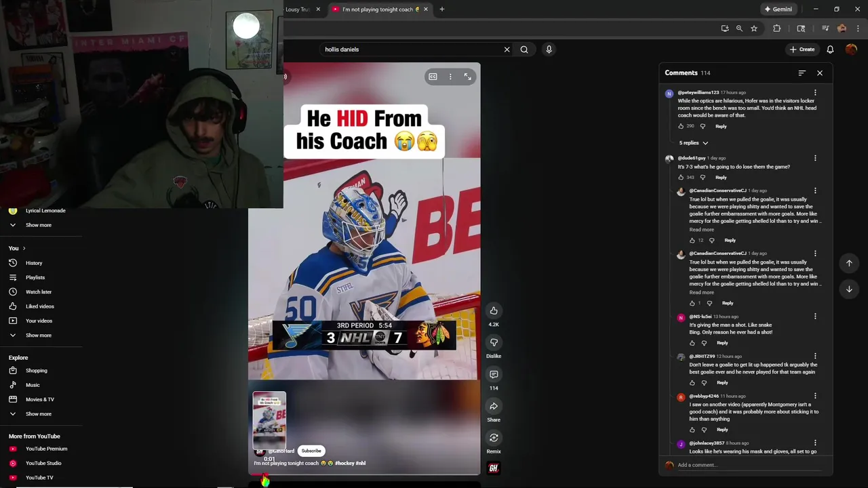Image resolution: width=868 pixels, height=488 pixels.
Task: Open options menu for dude61guy's comment
Action: tap(815, 158)
